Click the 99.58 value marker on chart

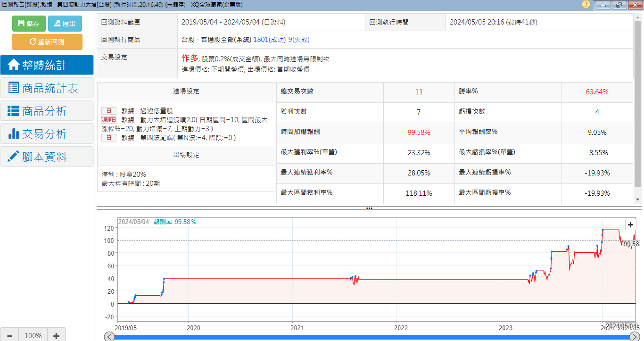click(631, 244)
